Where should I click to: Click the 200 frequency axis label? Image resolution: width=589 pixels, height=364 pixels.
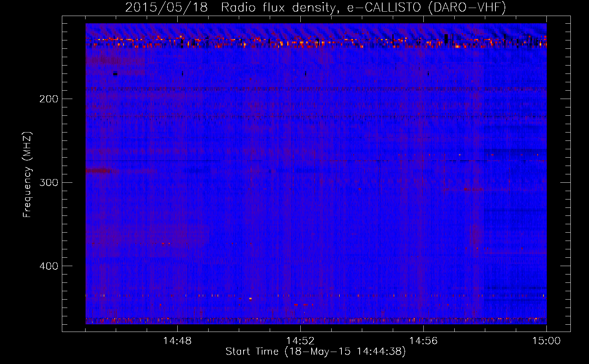coord(49,99)
